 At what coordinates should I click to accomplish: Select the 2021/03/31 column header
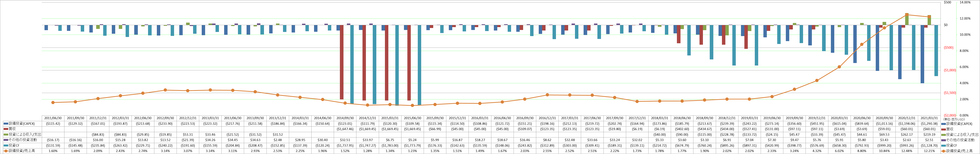pyautogui.click(x=929, y=118)
